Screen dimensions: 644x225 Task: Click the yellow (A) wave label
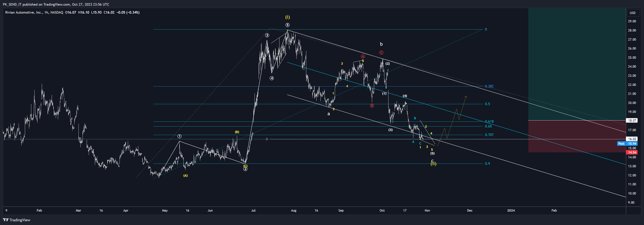[186, 175]
